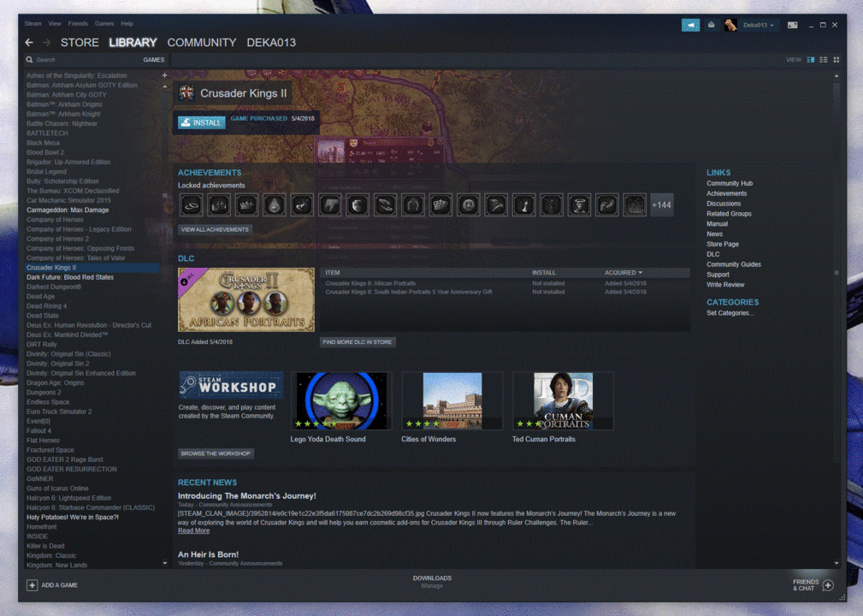Click BROWSE THE WORKSHOP button
Viewport: 863px width, 616px height.
pyautogui.click(x=216, y=453)
